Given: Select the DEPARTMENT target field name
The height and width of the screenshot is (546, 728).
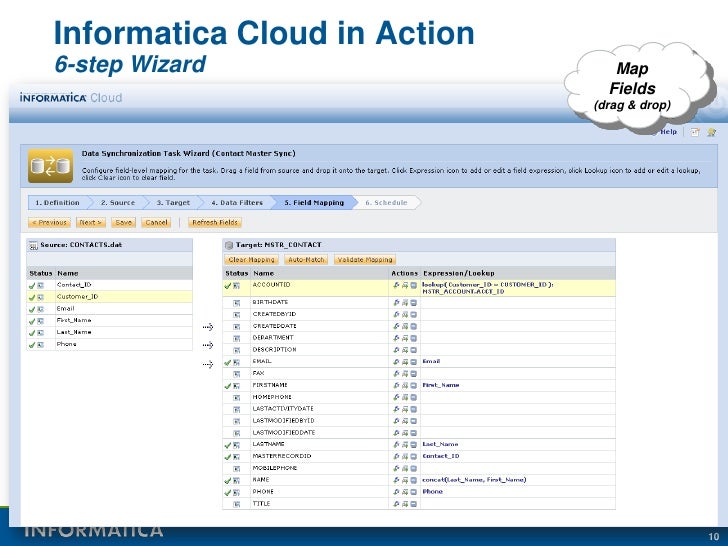Looking at the screenshot, I should (273, 338).
